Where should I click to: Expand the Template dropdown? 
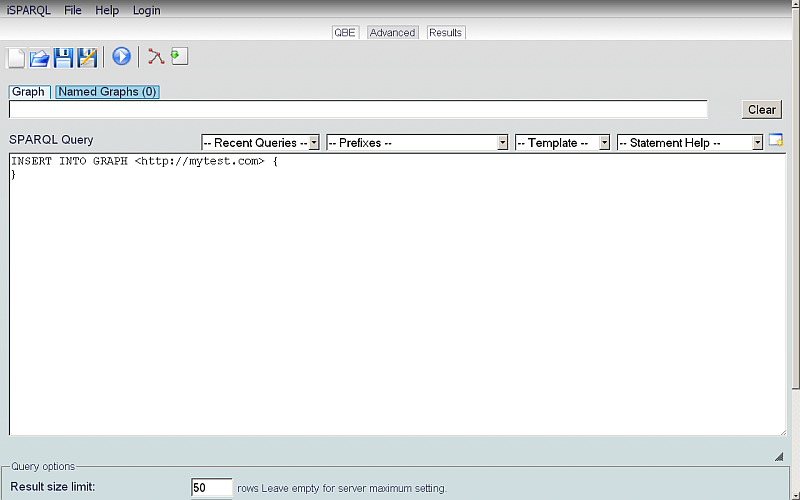pos(562,143)
